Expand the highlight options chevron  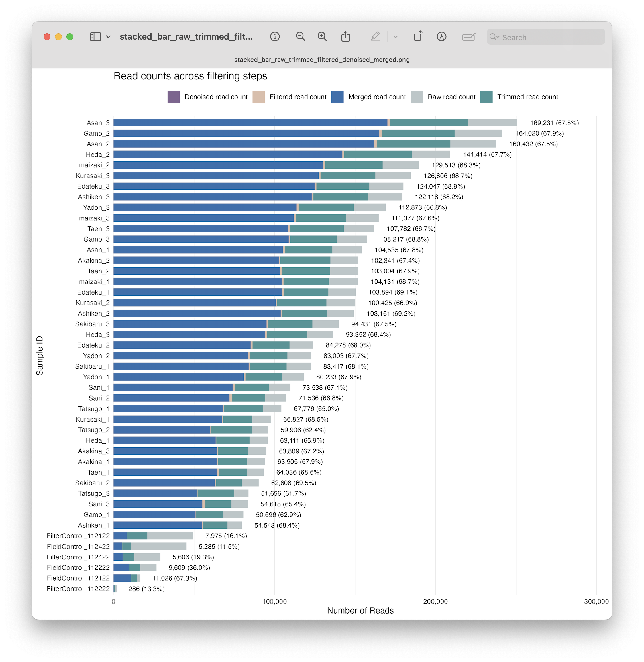tap(395, 37)
